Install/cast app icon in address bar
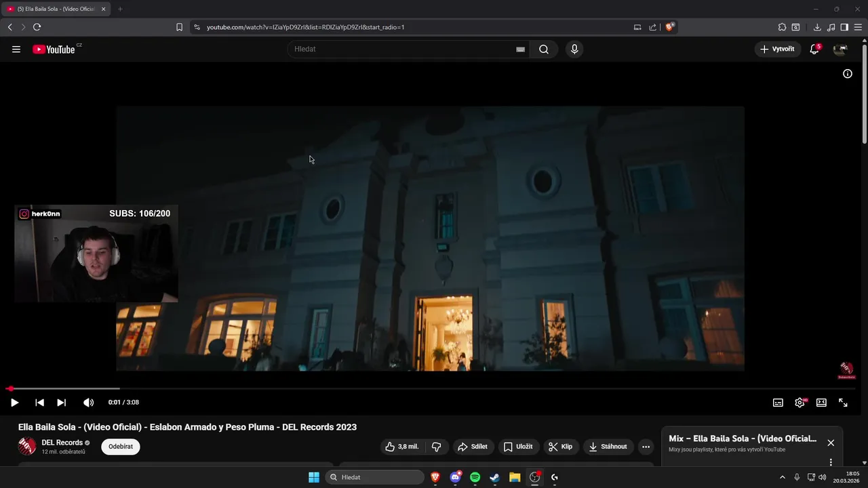The height and width of the screenshot is (488, 868). pos(637,27)
